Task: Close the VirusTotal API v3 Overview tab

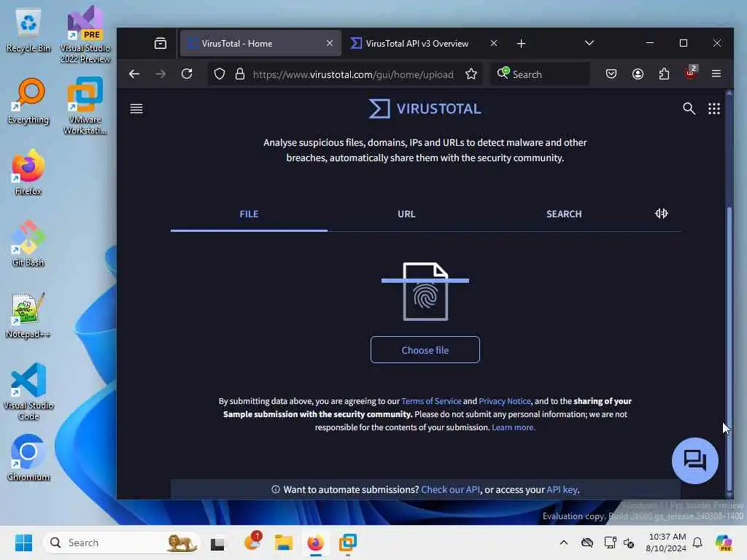Action: click(494, 43)
